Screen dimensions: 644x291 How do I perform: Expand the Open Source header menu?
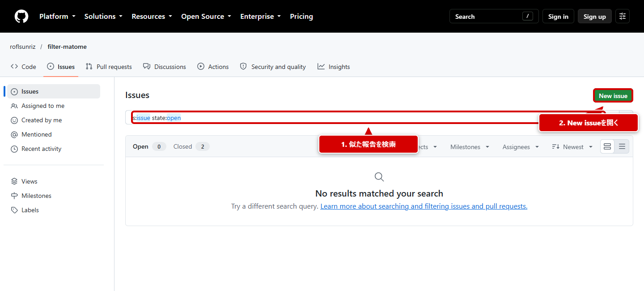point(206,17)
